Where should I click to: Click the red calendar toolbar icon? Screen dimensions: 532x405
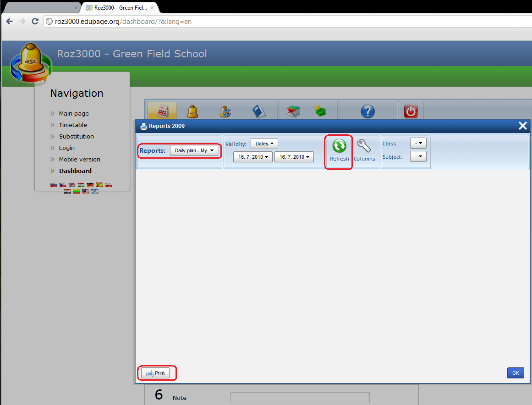point(162,111)
